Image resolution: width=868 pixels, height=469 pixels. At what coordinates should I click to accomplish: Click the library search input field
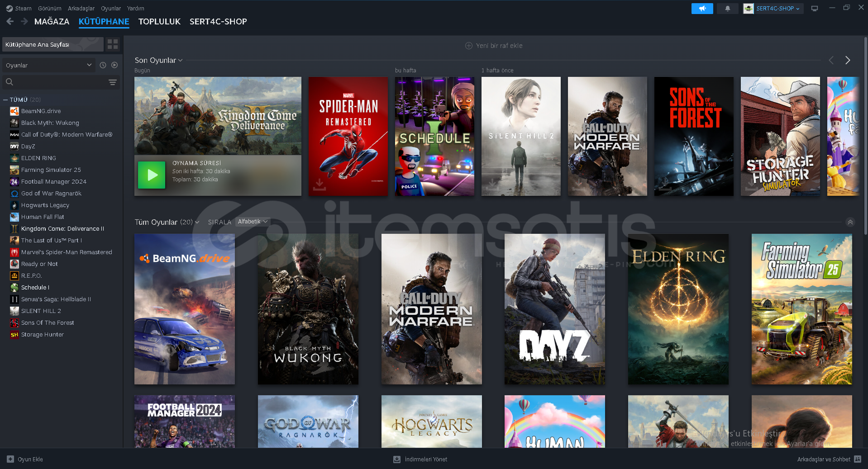[61, 82]
